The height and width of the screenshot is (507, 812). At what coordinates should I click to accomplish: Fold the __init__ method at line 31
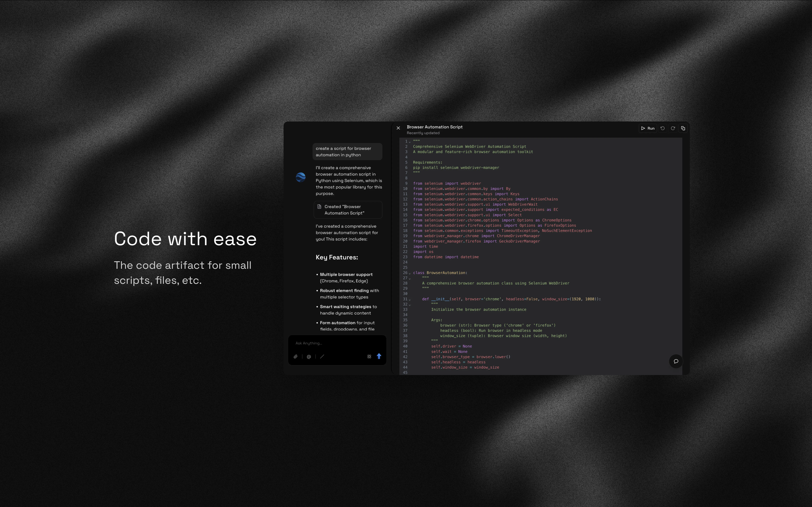click(x=410, y=299)
